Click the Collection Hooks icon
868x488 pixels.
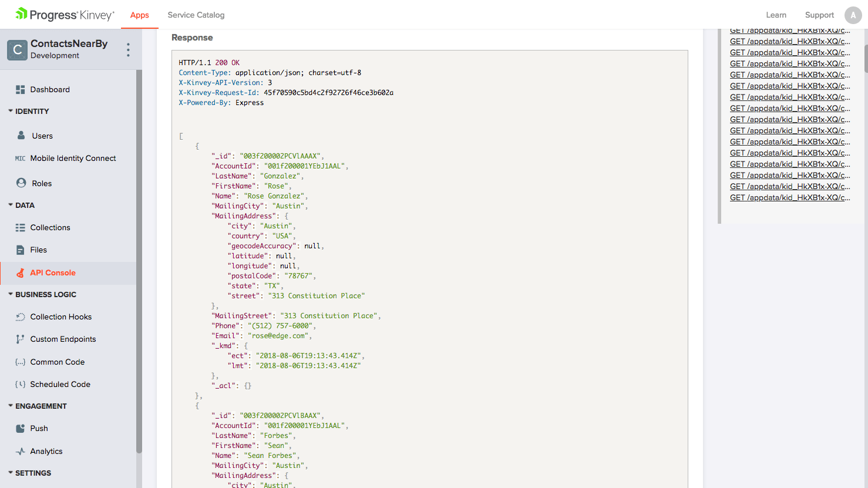(21, 317)
